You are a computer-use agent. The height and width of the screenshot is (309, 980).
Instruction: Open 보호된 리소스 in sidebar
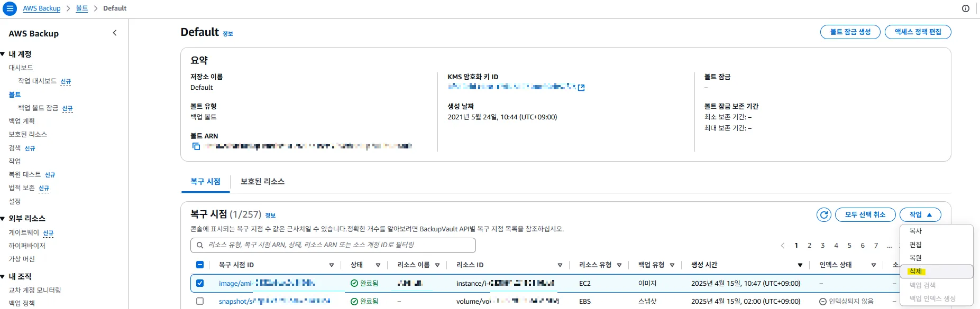coord(28,134)
